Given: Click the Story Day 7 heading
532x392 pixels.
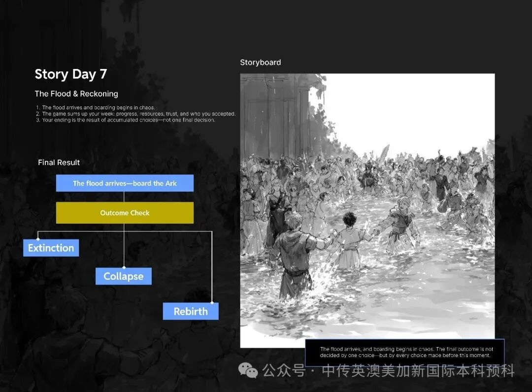Looking at the screenshot, I should (70, 74).
